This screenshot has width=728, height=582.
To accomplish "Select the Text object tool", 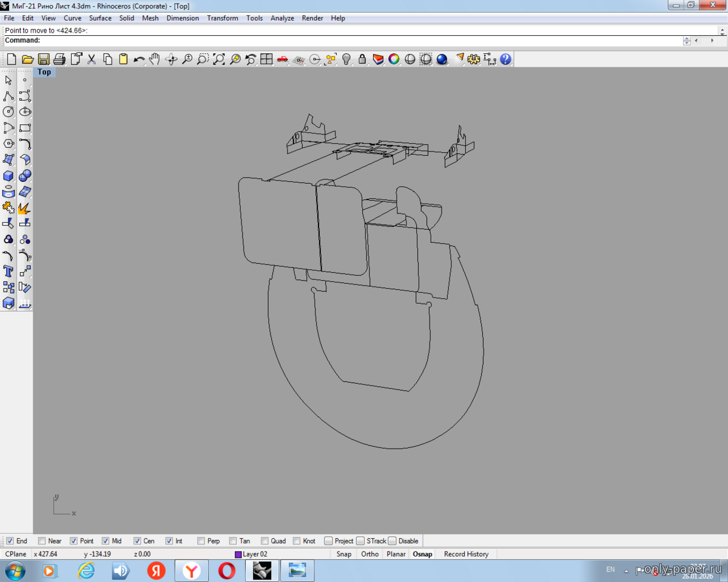I will point(8,271).
